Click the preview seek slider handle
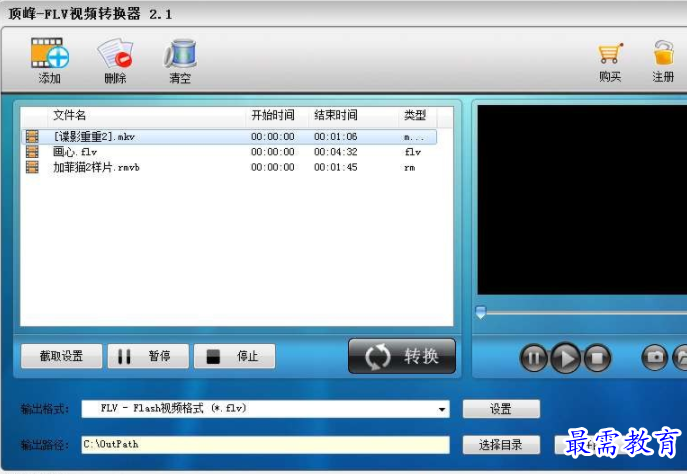This screenshot has width=687, height=474. pyautogui.click(x=481, y=313)
